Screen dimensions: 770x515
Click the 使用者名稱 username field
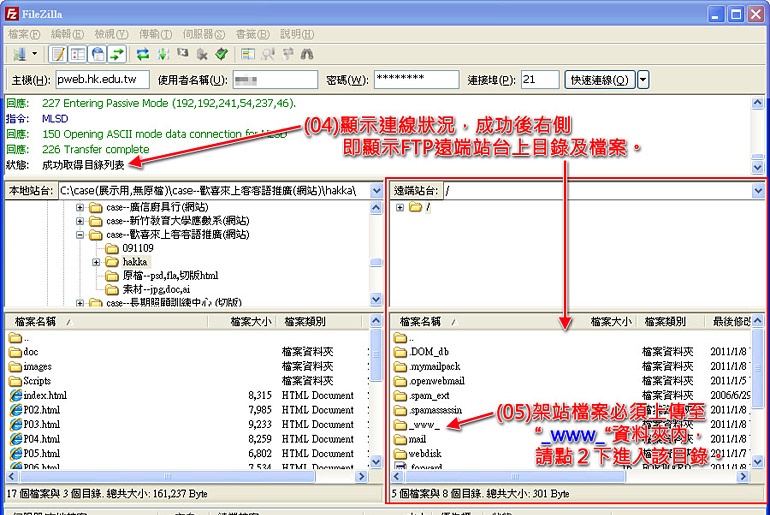(x=275, y=80)
